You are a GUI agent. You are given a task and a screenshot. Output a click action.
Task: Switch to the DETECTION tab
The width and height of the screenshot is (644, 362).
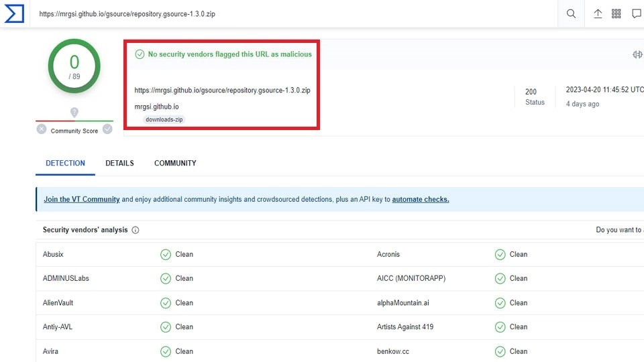65,163
